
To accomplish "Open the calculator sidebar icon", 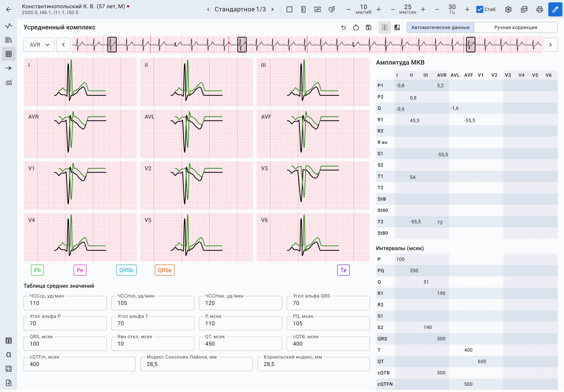I will click(9, 369).
